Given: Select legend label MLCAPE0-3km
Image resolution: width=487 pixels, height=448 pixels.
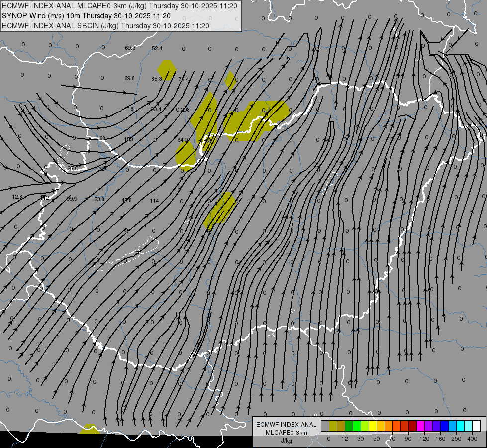Looking at the screenshot, I should [287, 433].
